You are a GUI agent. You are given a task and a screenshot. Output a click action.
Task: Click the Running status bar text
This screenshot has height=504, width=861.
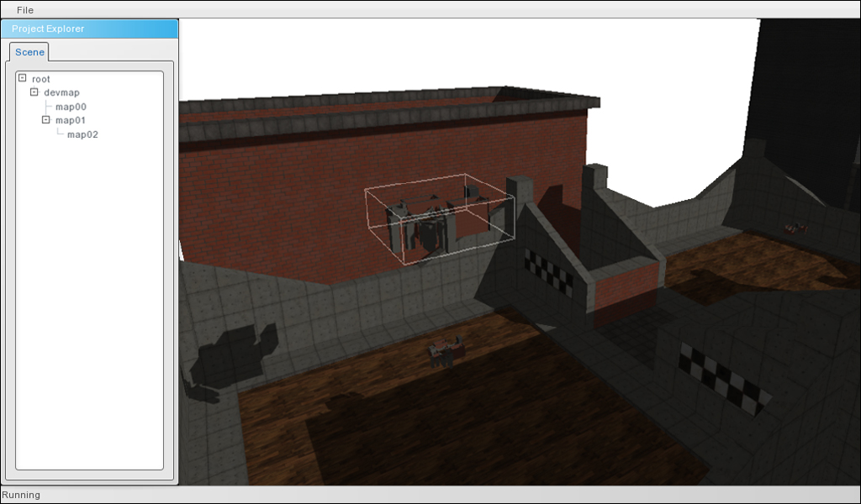(x=21, y=495)
